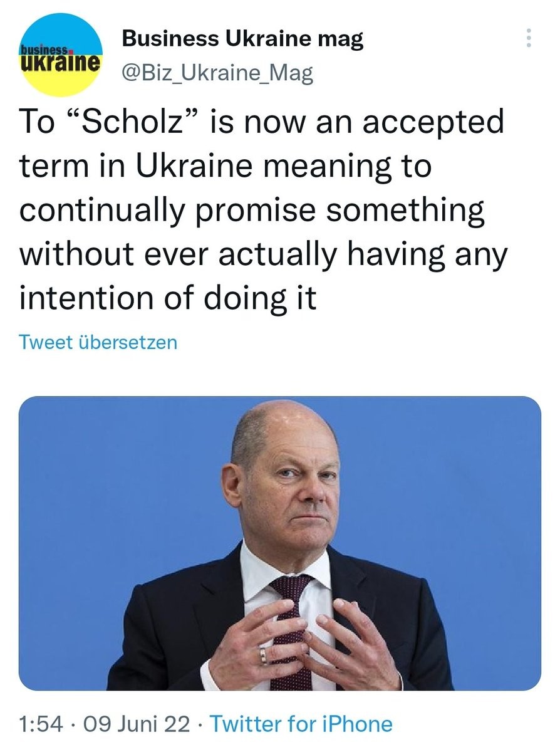
Task: Open the Business Ukraine mag display name
Action: coord(242,39)
